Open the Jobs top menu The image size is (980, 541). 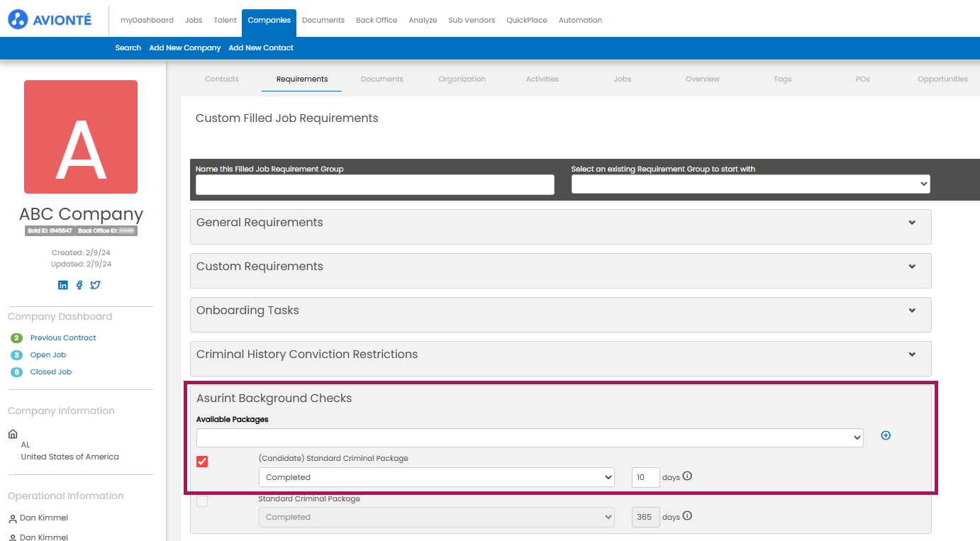point(194,21)
